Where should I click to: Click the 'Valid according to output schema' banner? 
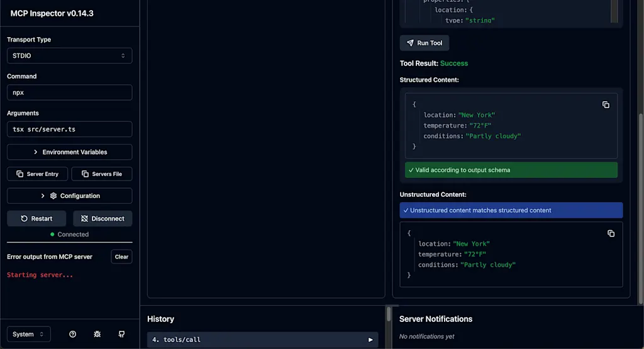pyautogui.click(x=511, y=170)
